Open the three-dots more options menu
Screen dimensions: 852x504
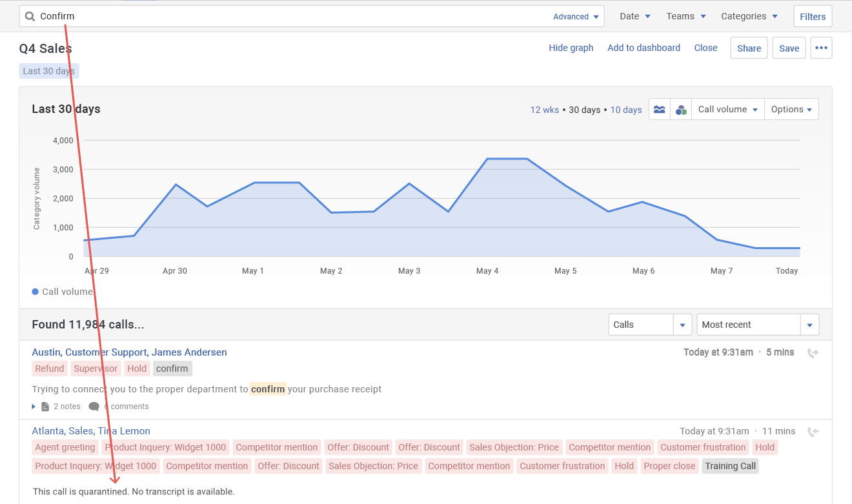pyautogui.click(x=821, y=48)
